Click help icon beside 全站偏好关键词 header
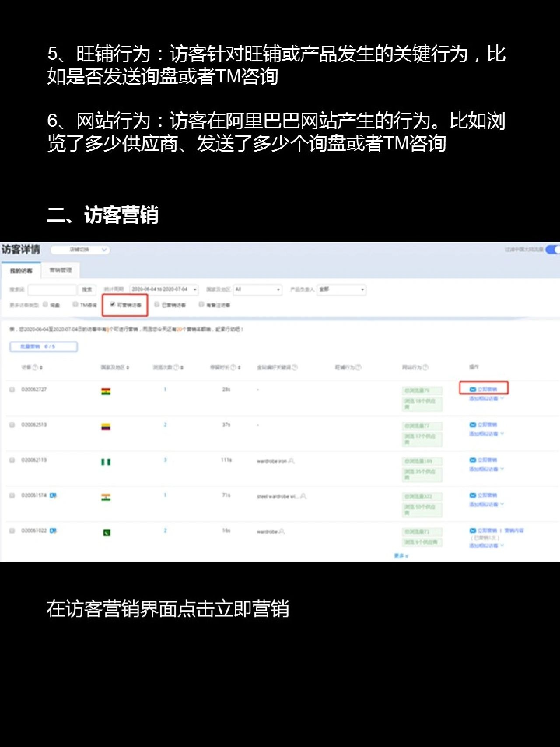 [x=295, y=367]
